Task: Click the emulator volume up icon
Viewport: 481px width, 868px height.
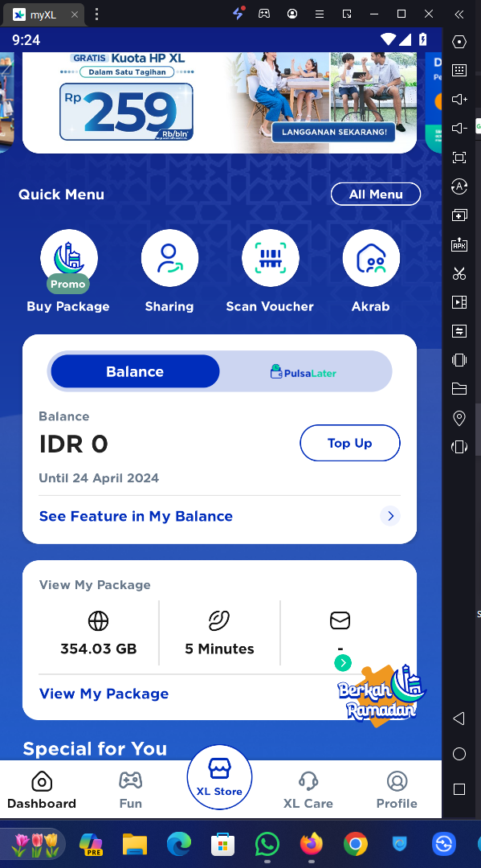Action: pos(459,100)
